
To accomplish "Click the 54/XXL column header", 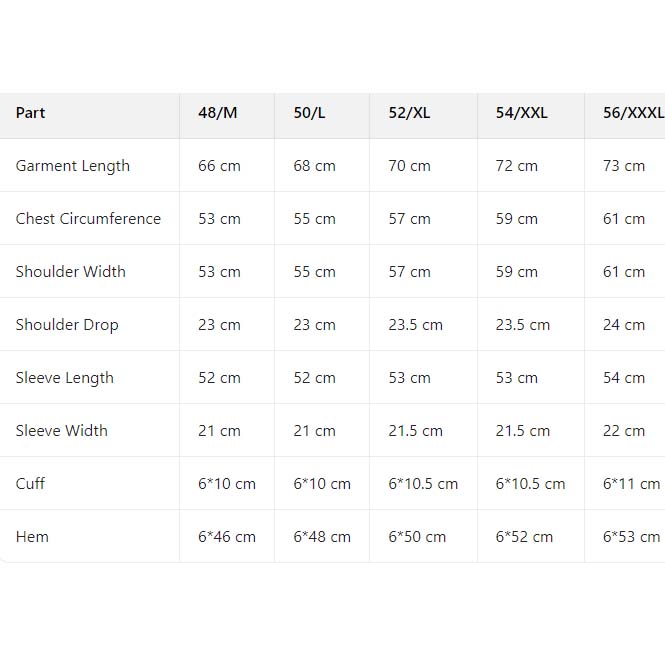I will tap(521, 113).
